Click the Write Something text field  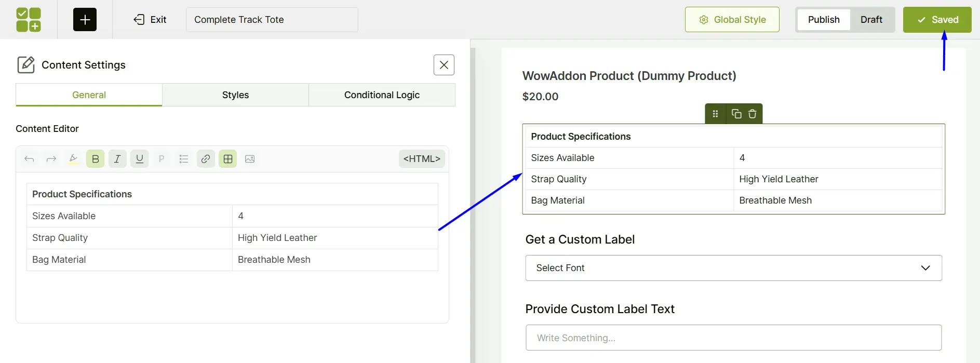click(733, 338)
